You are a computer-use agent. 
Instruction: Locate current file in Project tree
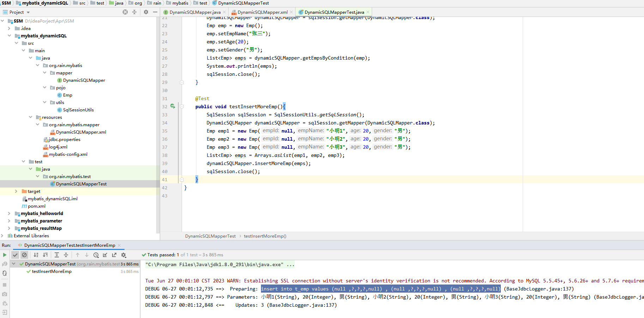tap(125, 12)
